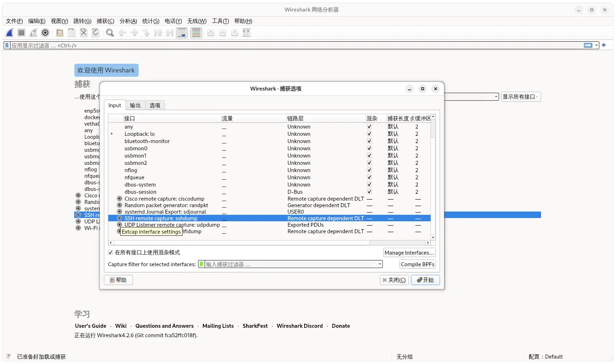Click the Manage Interfaces… button
616x364 pixels.
[x=409, y=253]
